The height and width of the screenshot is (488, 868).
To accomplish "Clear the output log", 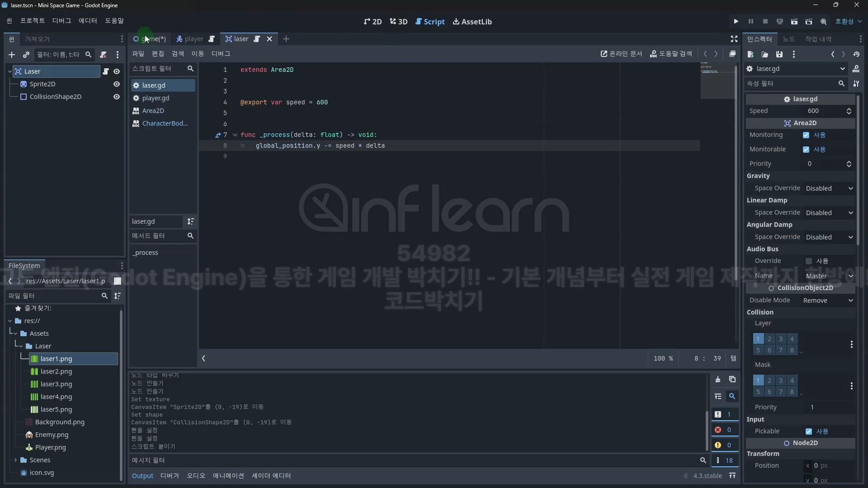I will pyautogui.click(x=718, y=380).
